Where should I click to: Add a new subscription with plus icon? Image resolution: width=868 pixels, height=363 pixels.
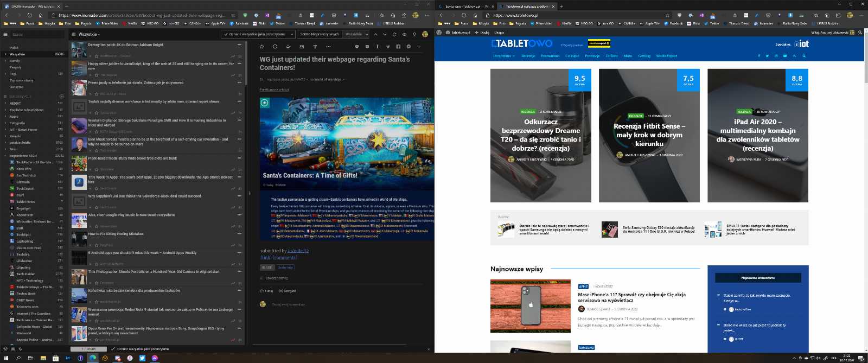61,97
